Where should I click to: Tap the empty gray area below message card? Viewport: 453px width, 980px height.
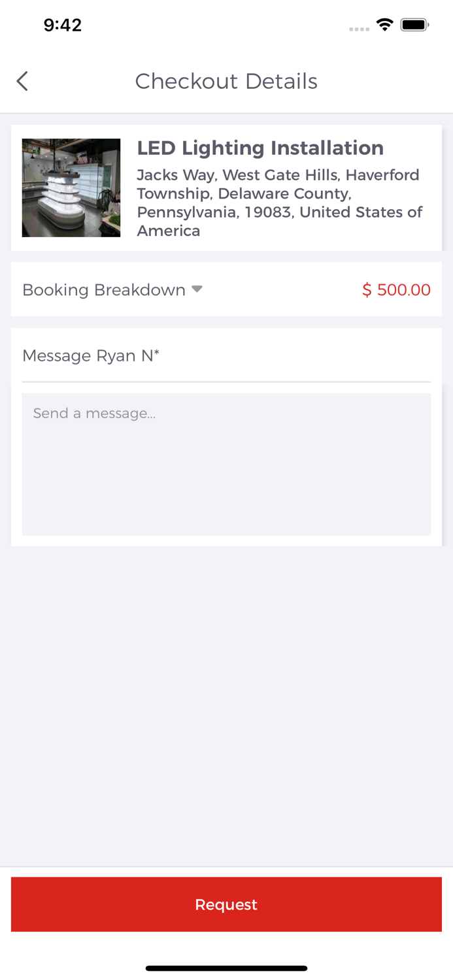(x=226, y=706)
